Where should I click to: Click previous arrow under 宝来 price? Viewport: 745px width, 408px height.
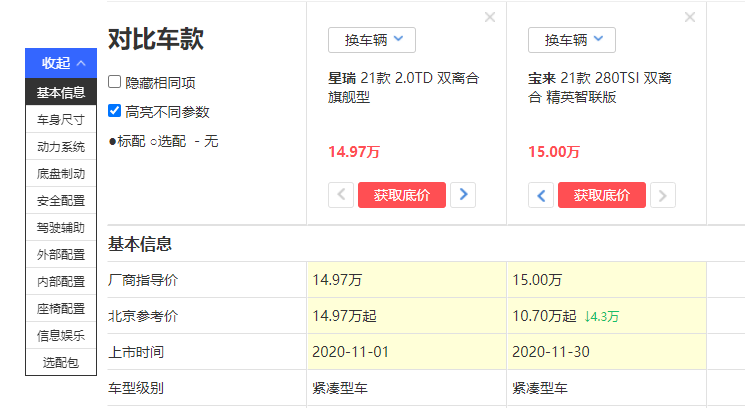click(541, 195)
